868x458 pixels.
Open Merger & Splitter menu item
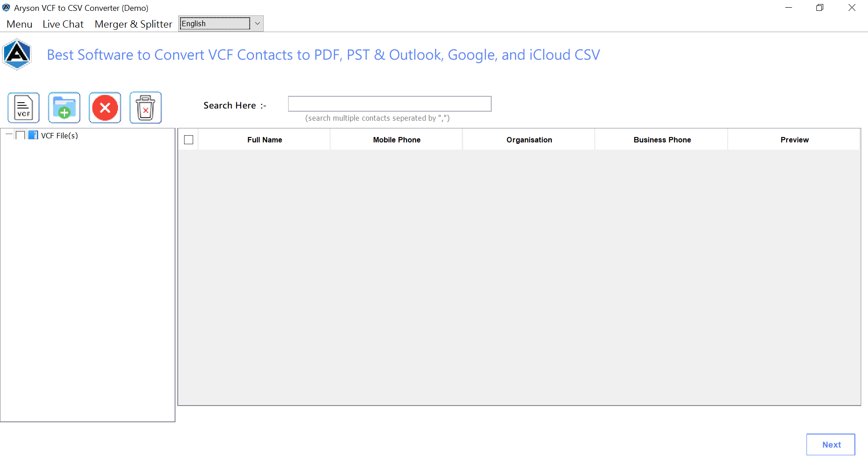[133, 24]
